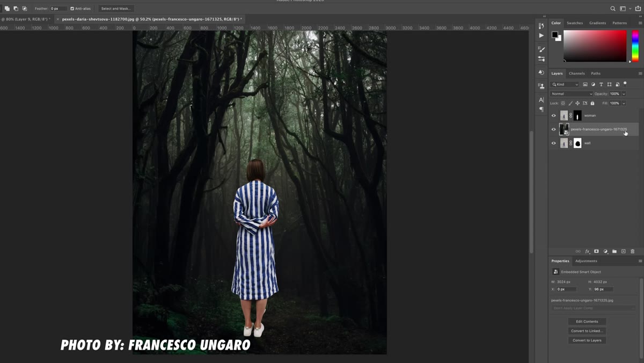Viewport: 644px width, 363px height.
Task: Open the Kind filter dropdown
Action: 565,84
